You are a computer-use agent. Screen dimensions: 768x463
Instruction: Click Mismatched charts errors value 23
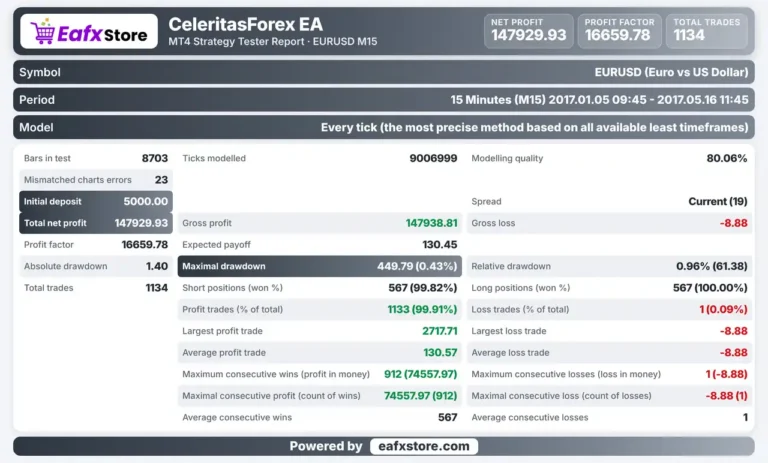(161, 180)
